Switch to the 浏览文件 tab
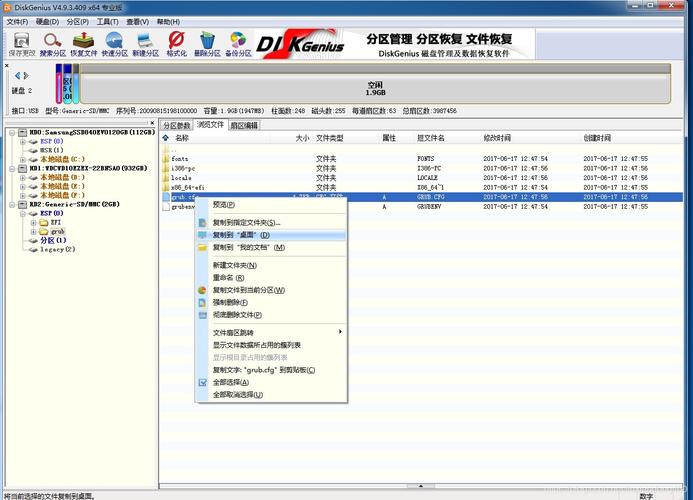The height and width of the screenshot is (500, 693). pyautogui.click(x=210, y=125)
